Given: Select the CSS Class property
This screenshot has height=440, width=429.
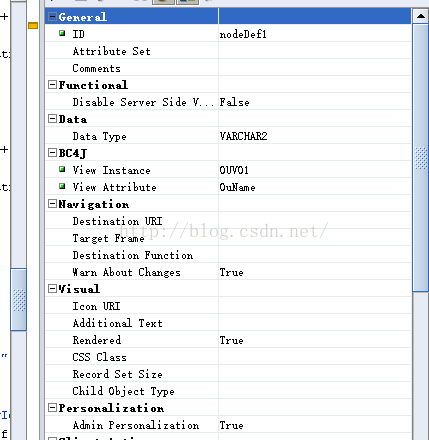Looking at the screenshot, I should (x=99, y=357).
